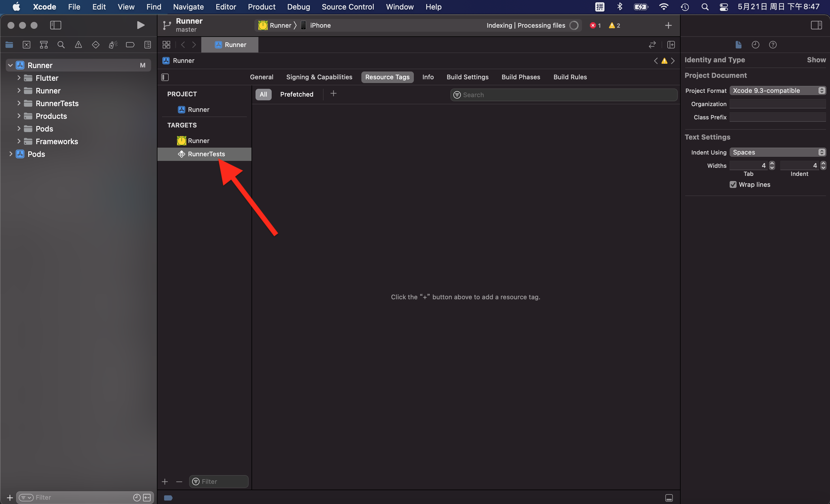Viewport: 830px width, 504px height.
Task: Go forward in editor history
Action: tap(194, 45)
